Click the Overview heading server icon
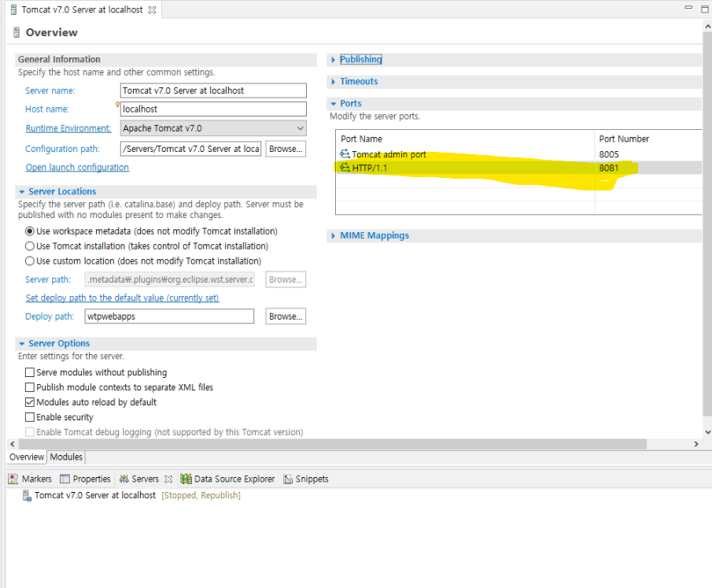 (17, 32)
